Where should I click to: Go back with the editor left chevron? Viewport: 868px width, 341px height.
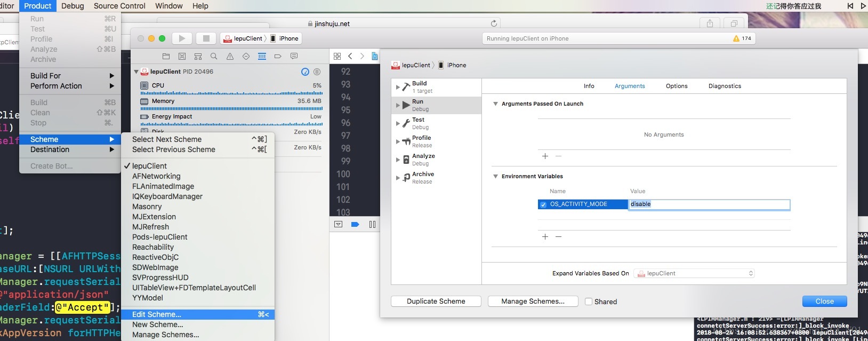tap(350, 56)
